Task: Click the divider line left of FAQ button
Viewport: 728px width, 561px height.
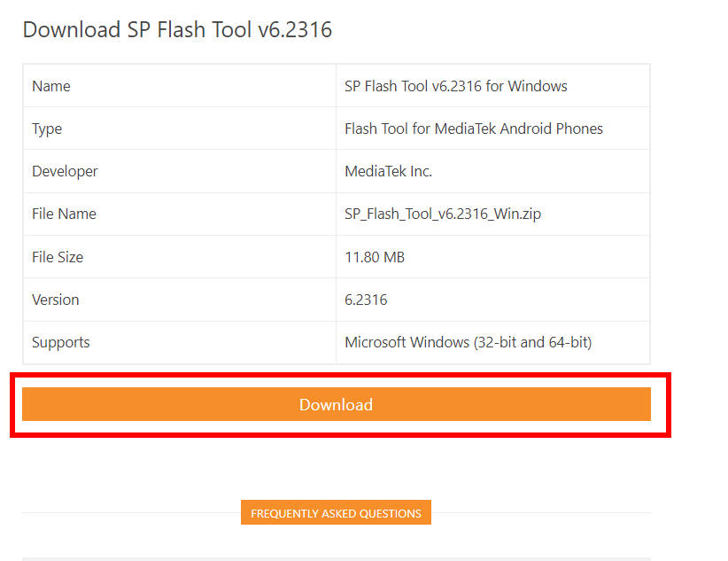Action: (131, 512)
